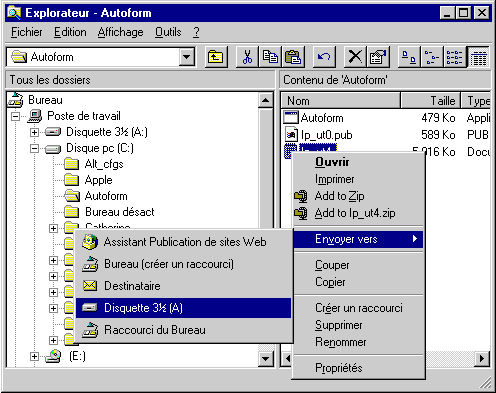Expand the Disquette 3½ (A:) node
496x393 pixels.
click(x=34, y=132)
